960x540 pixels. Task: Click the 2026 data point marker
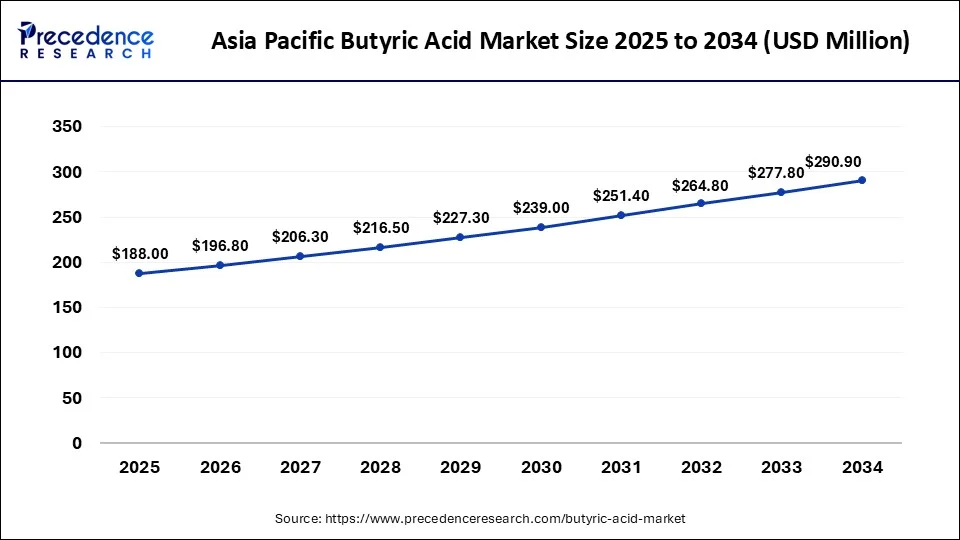click(219, 265)
